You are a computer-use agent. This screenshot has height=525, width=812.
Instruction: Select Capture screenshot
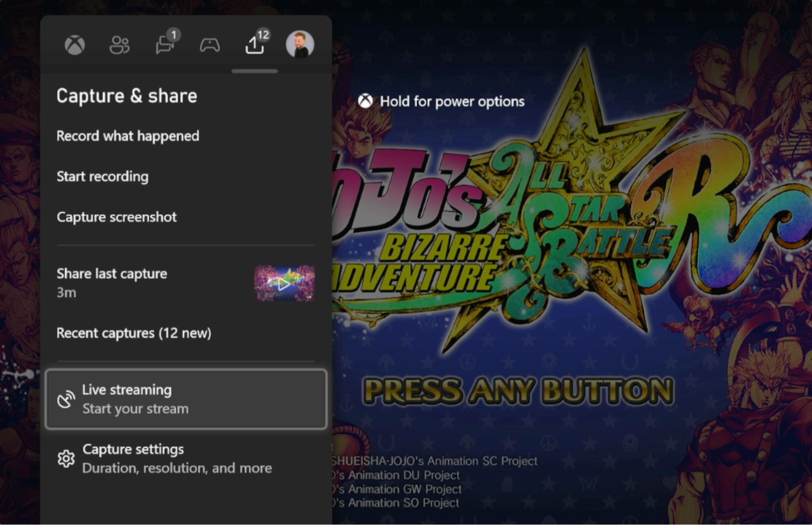[x=117, y=217]
